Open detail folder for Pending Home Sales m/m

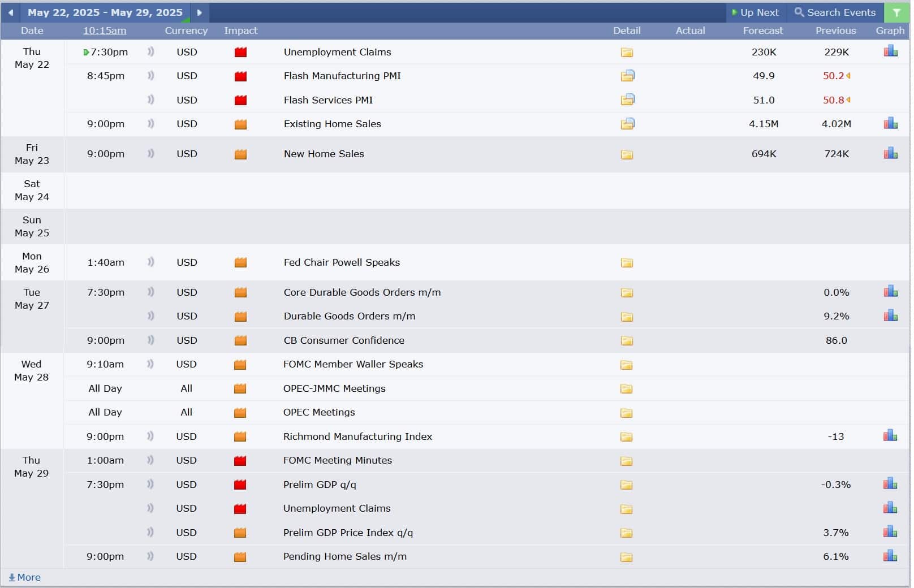[x=626, y=557]
